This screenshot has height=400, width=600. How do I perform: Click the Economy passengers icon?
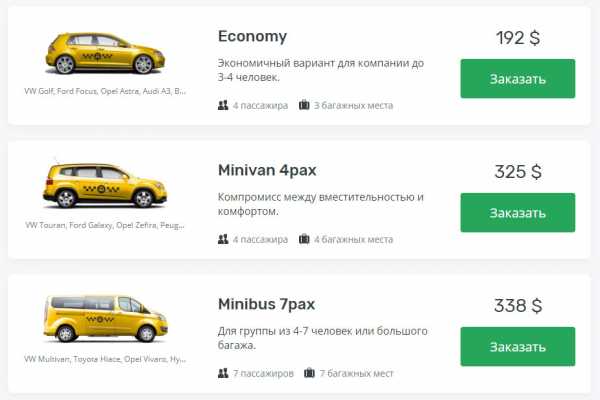(223, 105)
